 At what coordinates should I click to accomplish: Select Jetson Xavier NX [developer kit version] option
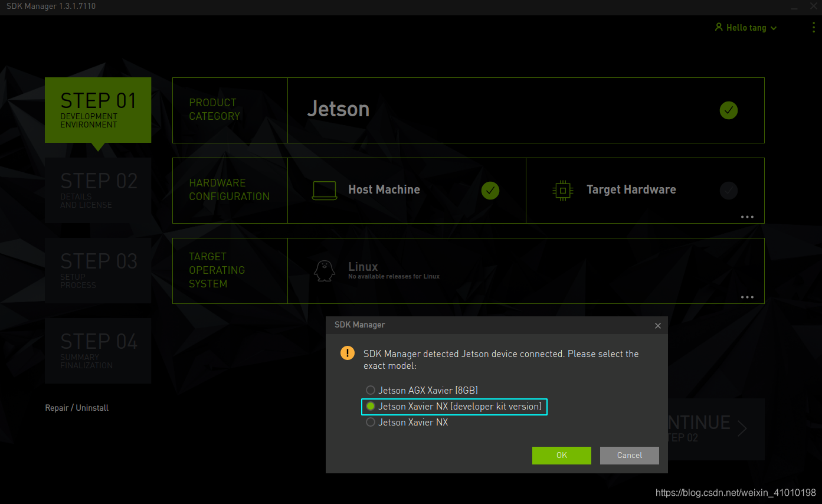tap(454, 407)
